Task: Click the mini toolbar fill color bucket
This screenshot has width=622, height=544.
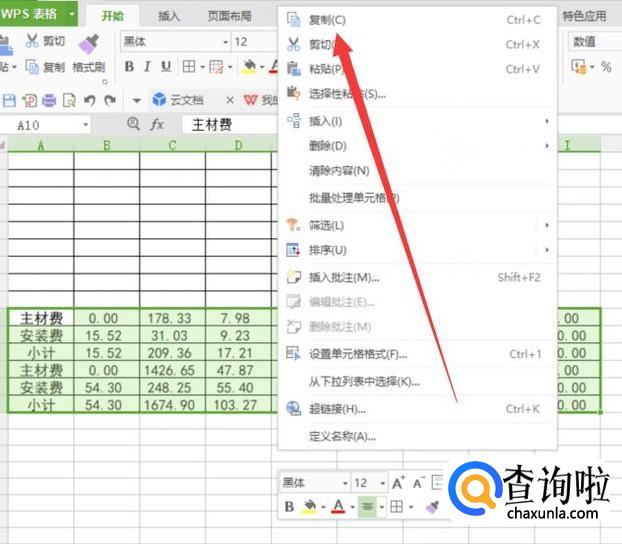Action: click(309, 506)
